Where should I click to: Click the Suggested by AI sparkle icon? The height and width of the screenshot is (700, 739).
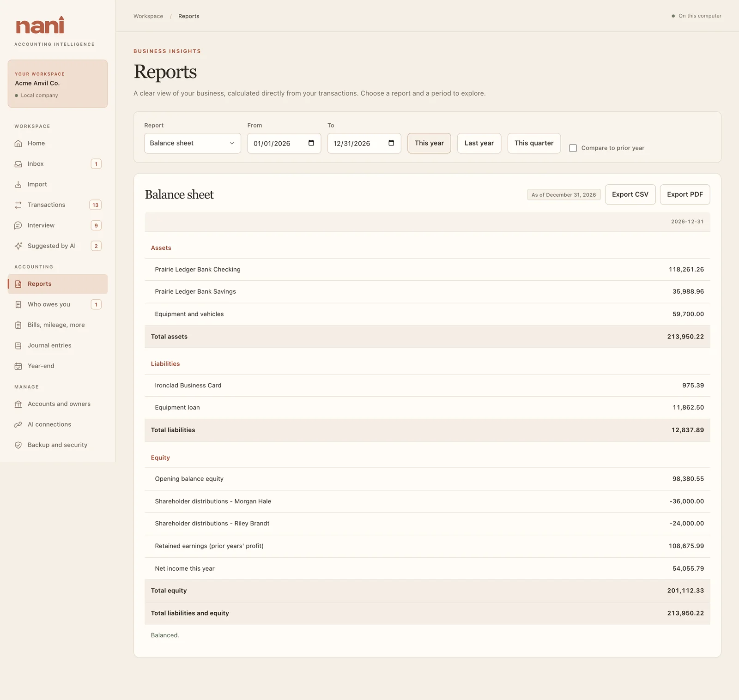point(18,246)
